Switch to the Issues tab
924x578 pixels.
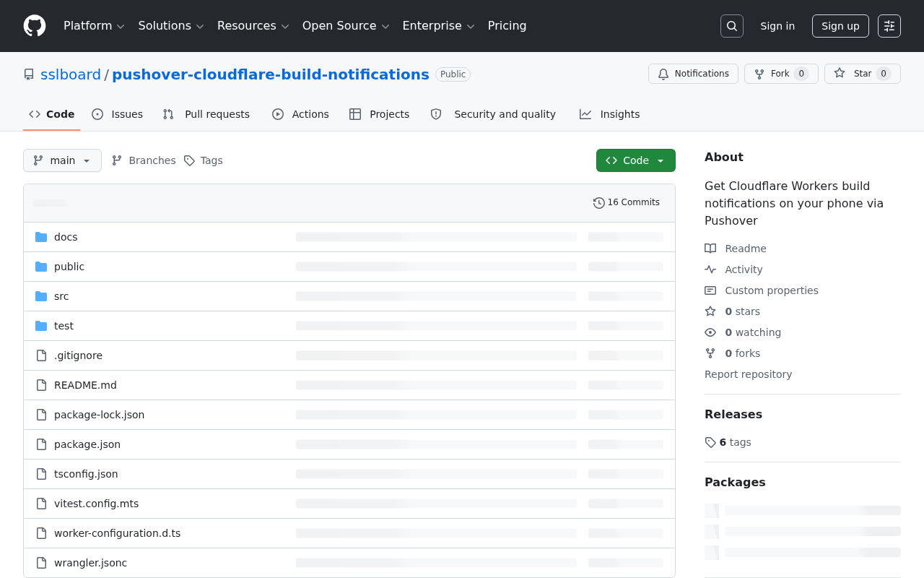click(118, 114)
